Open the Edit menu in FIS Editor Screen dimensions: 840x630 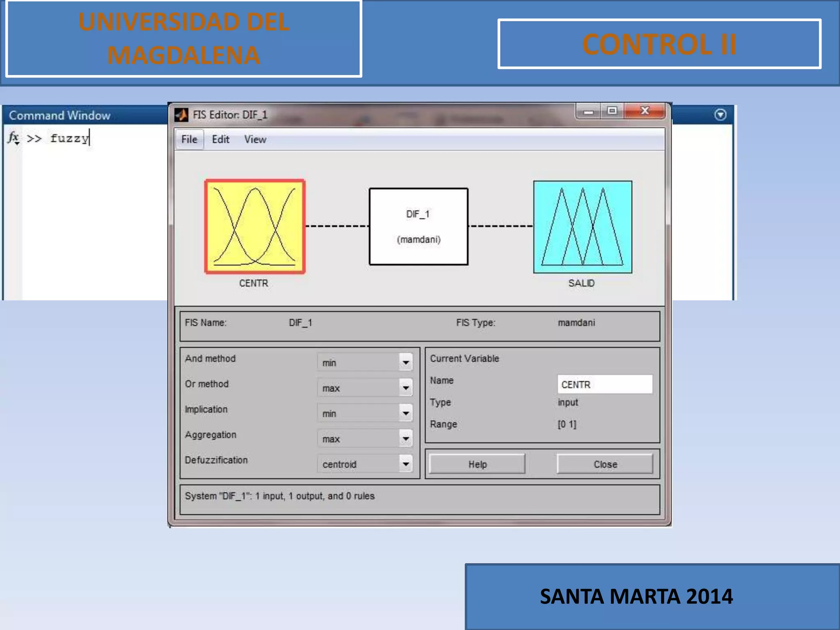point(220,139)
